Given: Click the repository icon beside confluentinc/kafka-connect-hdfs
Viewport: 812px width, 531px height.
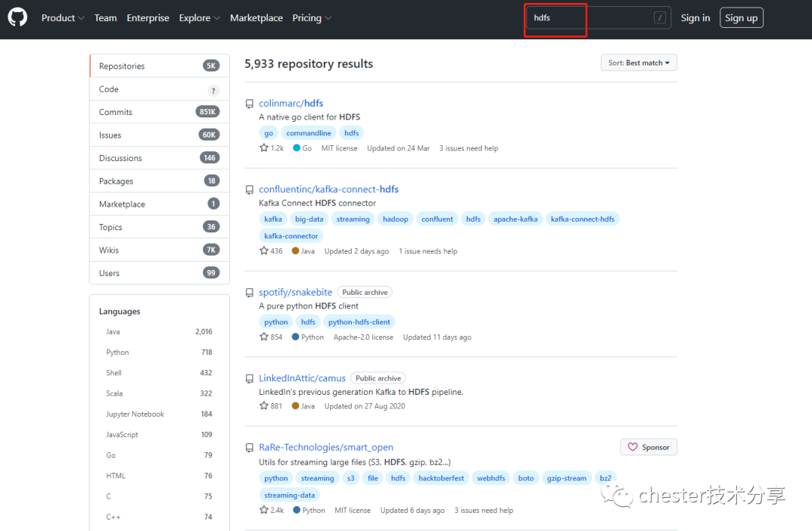Looking at the screenshot, I should (x=250, y=190).
